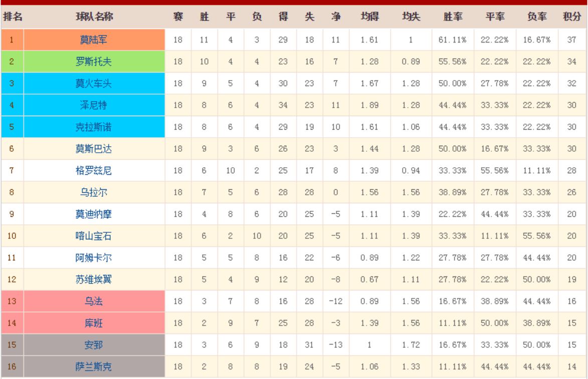Select the gray rank 16 cell

click(12, 366)
